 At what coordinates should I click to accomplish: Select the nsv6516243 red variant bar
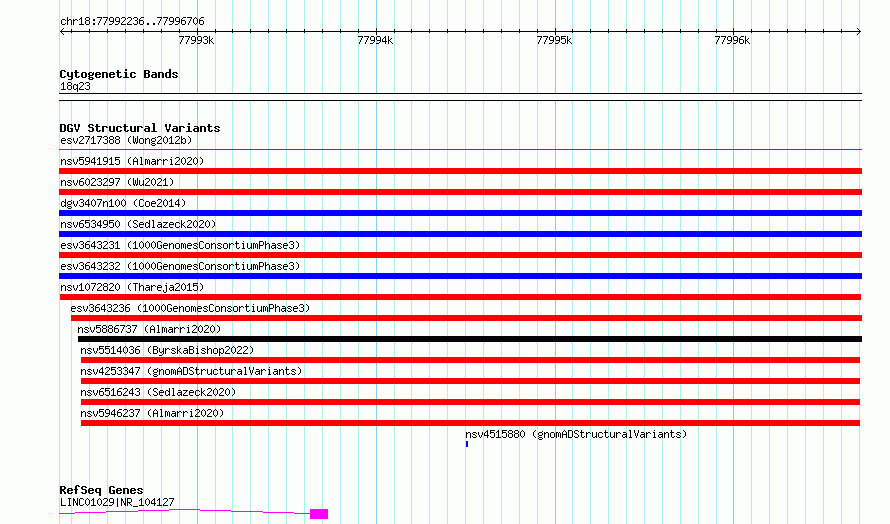click(x=470, y=402)
